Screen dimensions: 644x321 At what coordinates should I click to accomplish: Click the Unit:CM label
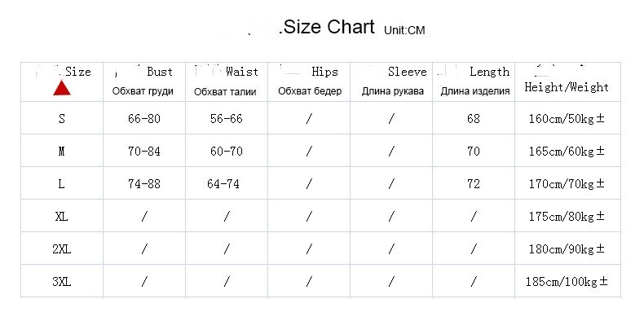[404, 30]
